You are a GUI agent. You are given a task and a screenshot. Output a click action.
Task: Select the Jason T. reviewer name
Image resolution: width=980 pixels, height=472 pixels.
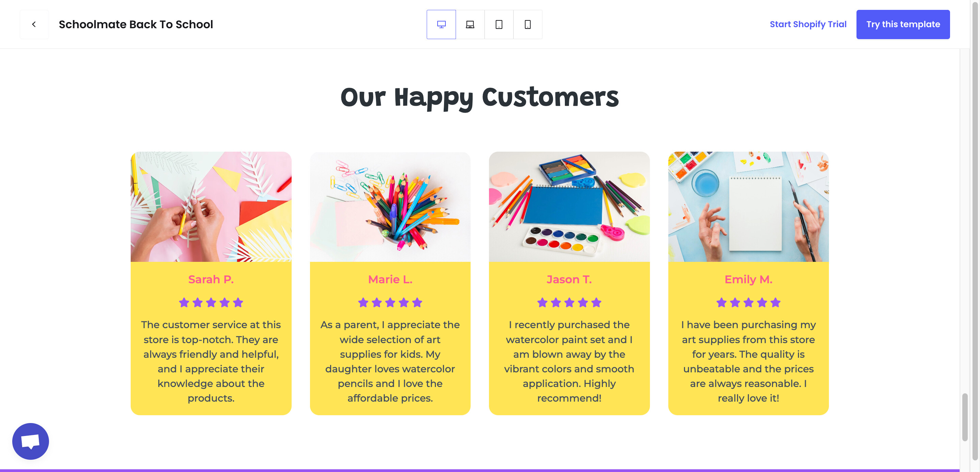(569, 280)
